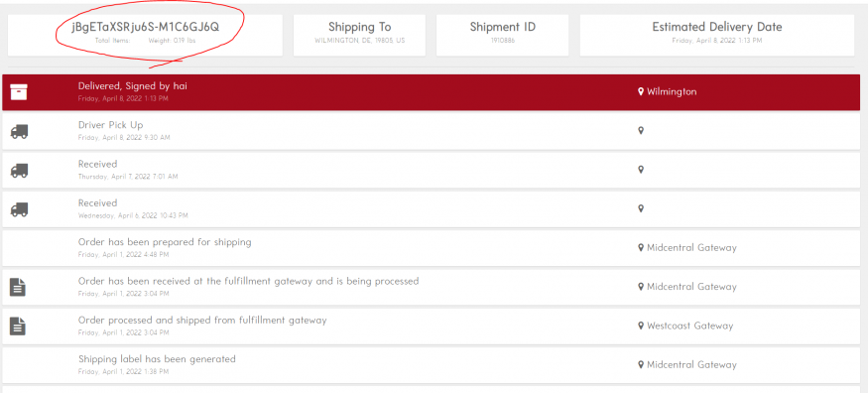The image size is (868, 393).
Task: Click the Shipment ID card
Action: [502, 35]
